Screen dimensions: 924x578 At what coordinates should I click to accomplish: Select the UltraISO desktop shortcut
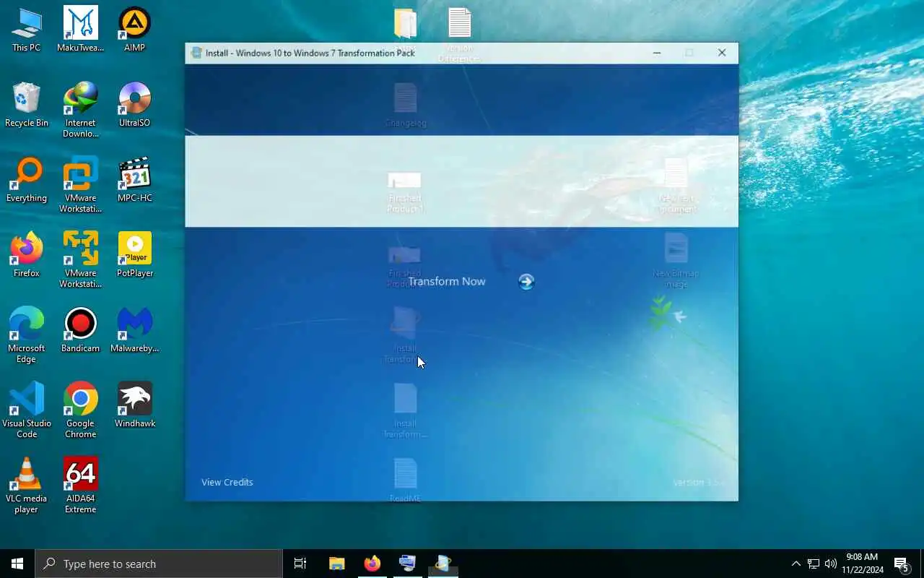(135, 105)
